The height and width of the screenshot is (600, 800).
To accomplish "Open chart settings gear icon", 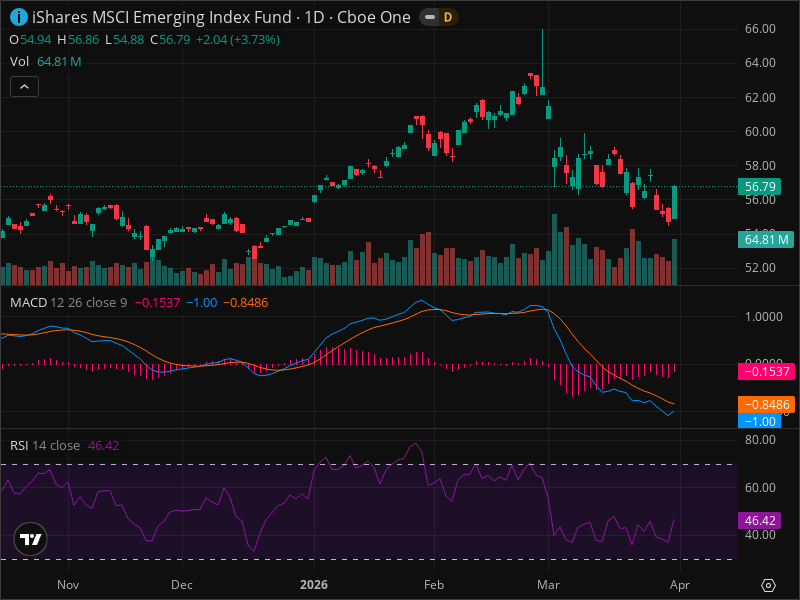I will (768, 585).
